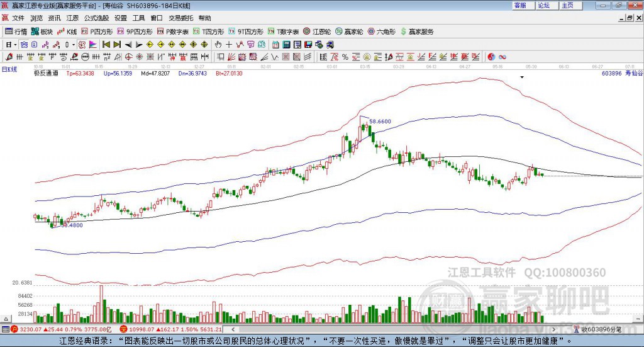Open the 设置 menu
The width and height of the screenshot is (644, 347).
(x=121, y=18)
